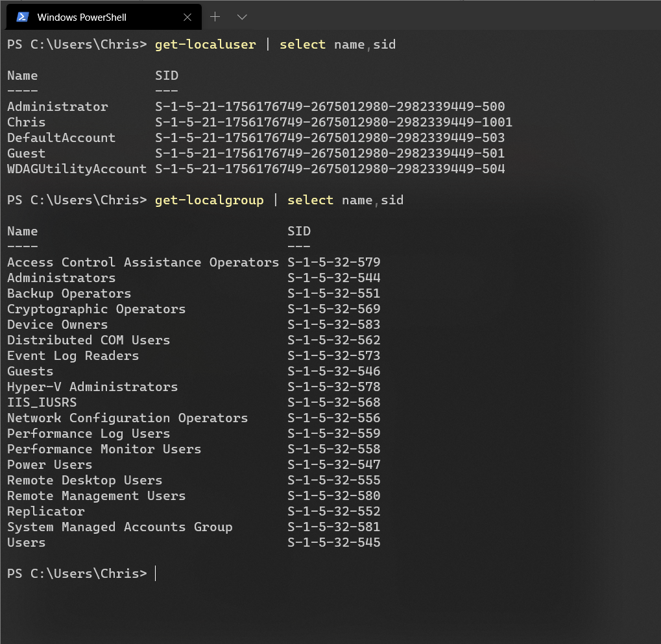Click the Guests group name
The image size is (661, 644).
[x=30, y=372]
